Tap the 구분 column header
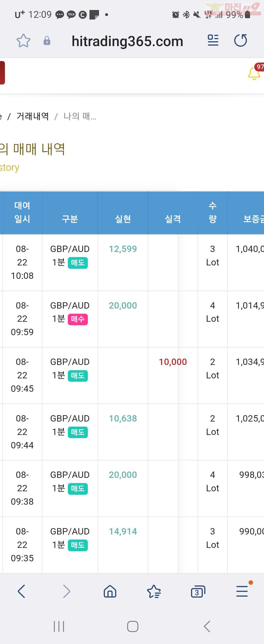Screen dimensions: 264x644 [x=70, y=219]
